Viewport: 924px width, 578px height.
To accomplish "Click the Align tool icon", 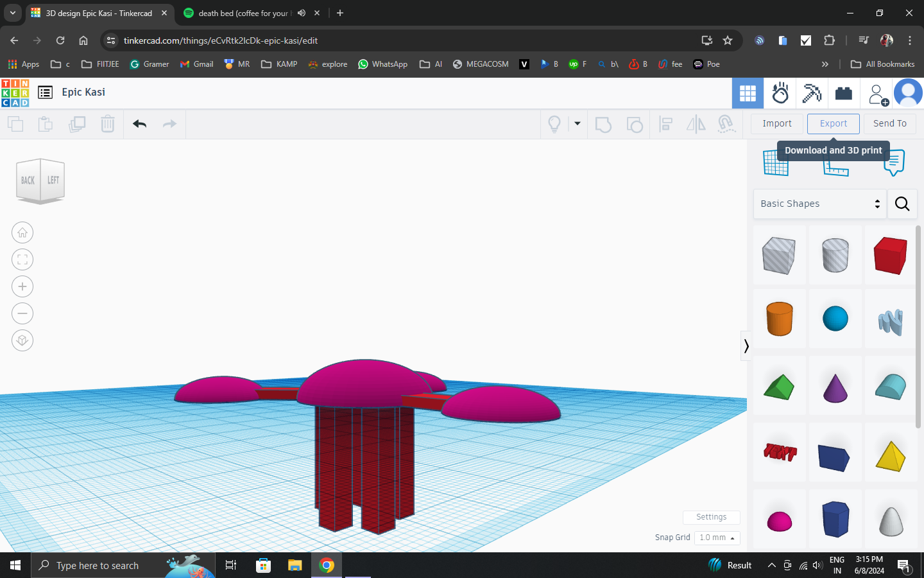I will 666,124.
